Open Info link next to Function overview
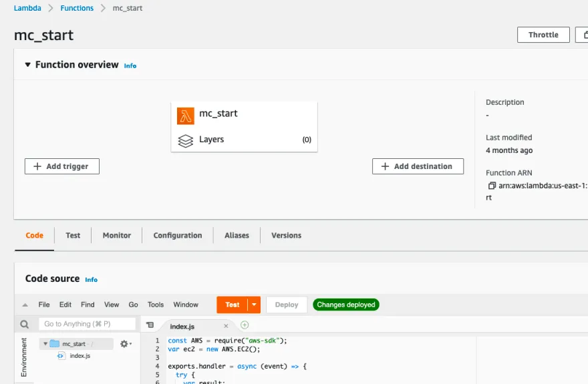Screen dimensions: 588x384 (130, 65)
